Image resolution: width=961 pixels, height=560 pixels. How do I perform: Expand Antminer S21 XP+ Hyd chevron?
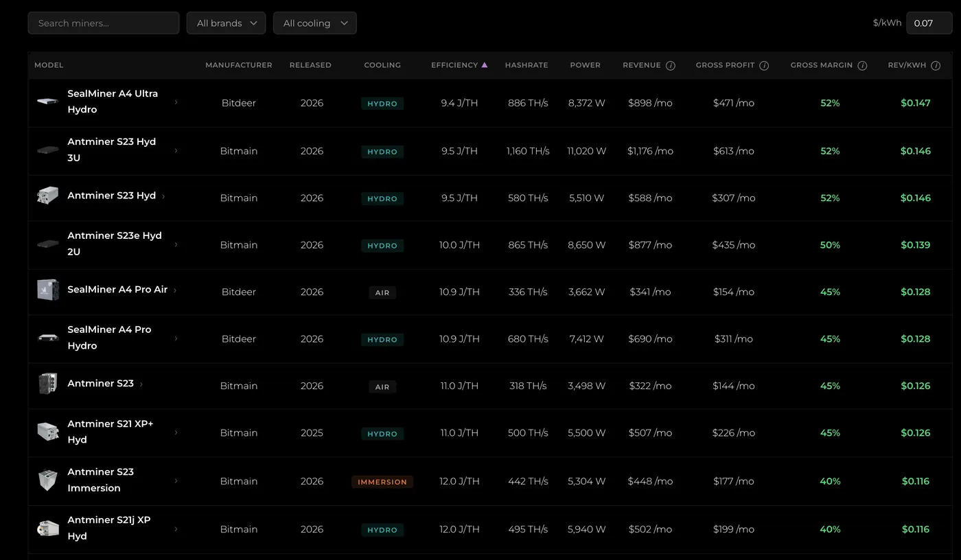coord(176,432)
